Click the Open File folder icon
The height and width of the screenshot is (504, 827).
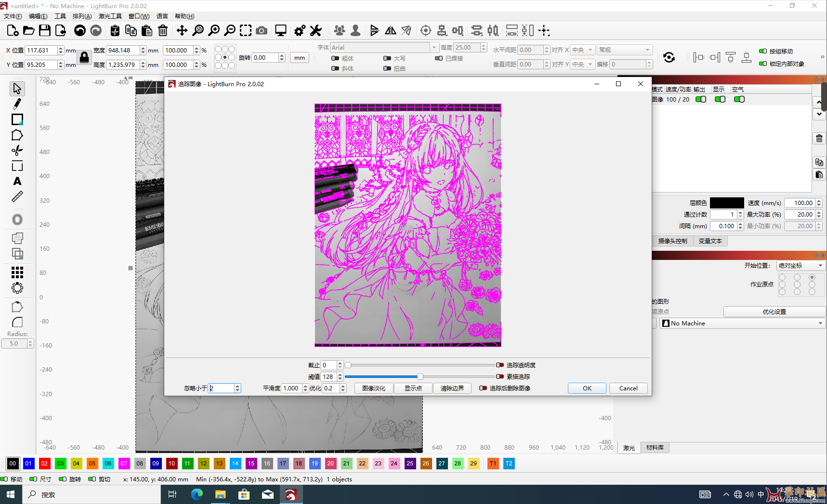point(29,31)
